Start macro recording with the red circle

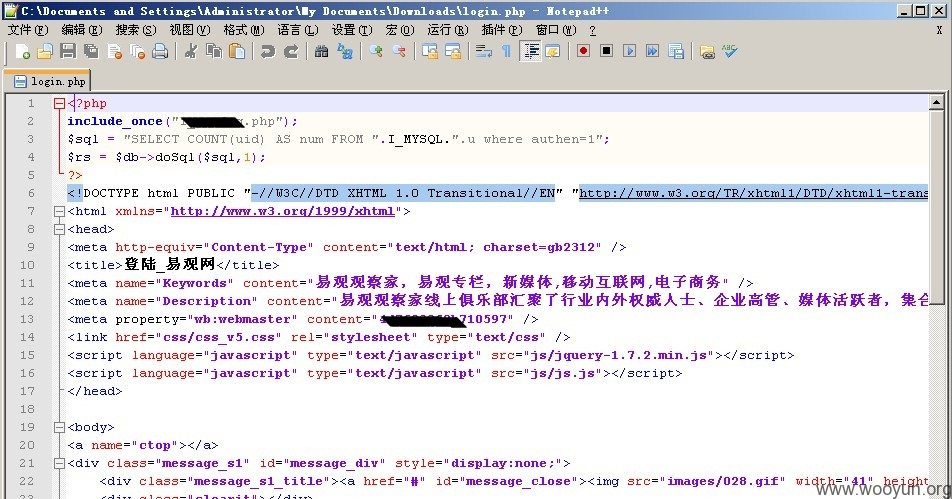point(583,52)
